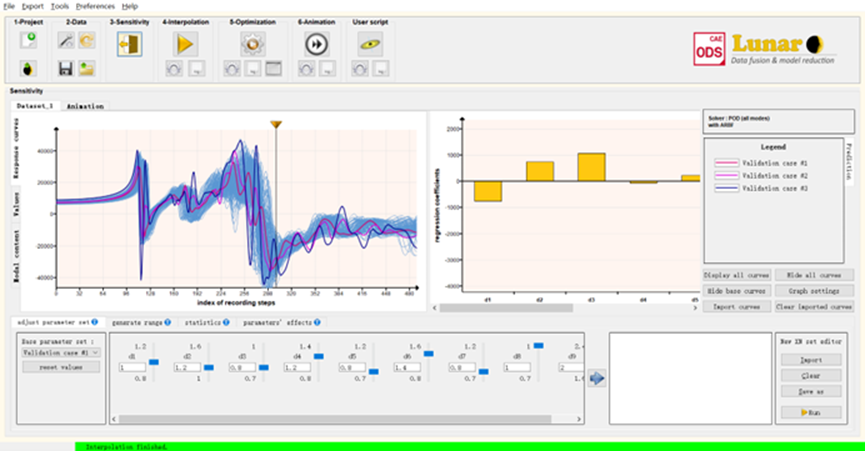This screenshot has height=451, width=865.
Task: Open the Help menu
Action: 130,6
